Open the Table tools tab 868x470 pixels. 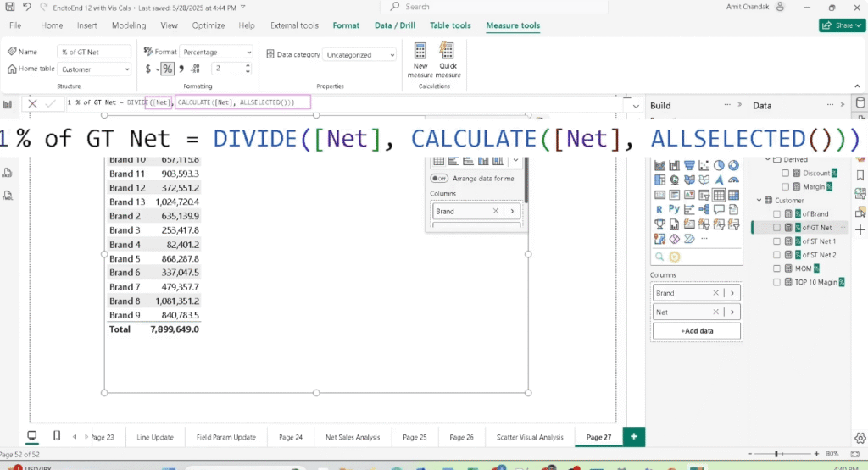pos(450,25)
